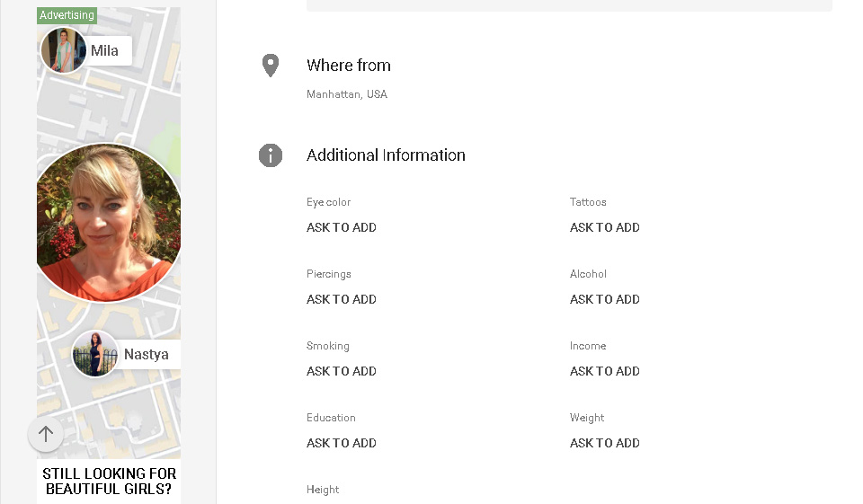Screen dimensions: 863x504
Task: Click the Nastya name label
Action: (146, 355)
